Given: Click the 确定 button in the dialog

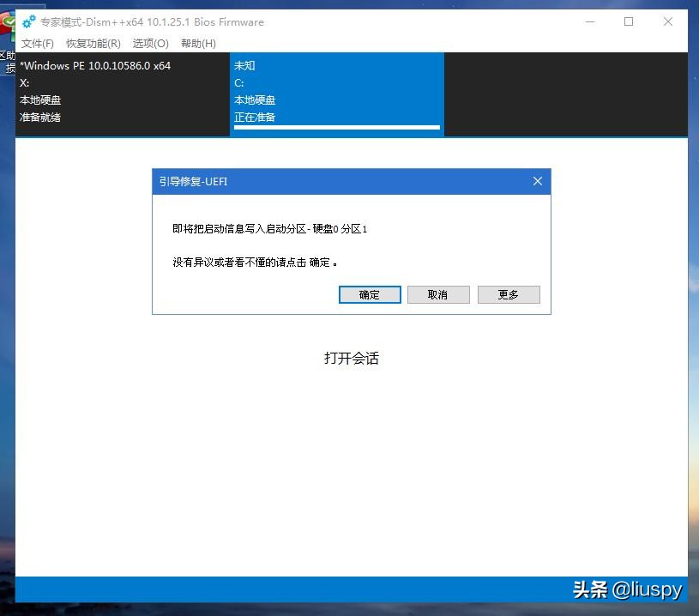Looking at the screenshot, I should [370, 294].
